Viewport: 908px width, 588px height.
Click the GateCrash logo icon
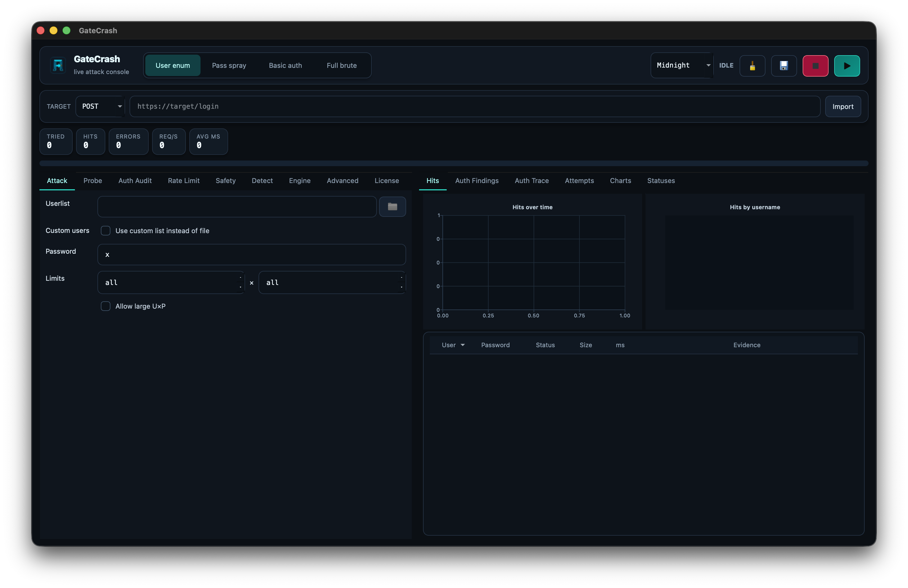pyautogui.click(x=58, y=65)
